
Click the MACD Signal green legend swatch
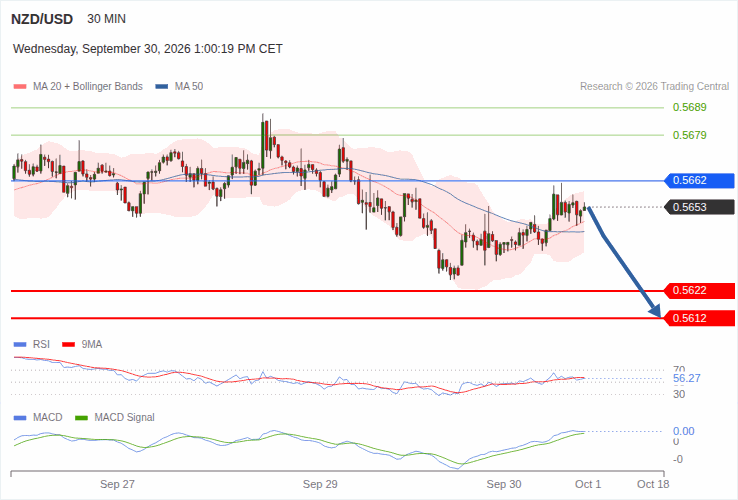coord(81,418)
